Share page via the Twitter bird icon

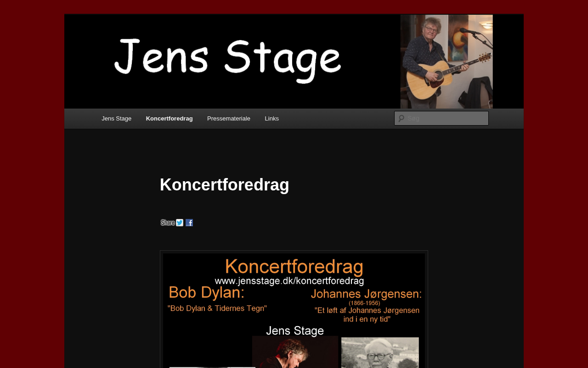(180, 223)
